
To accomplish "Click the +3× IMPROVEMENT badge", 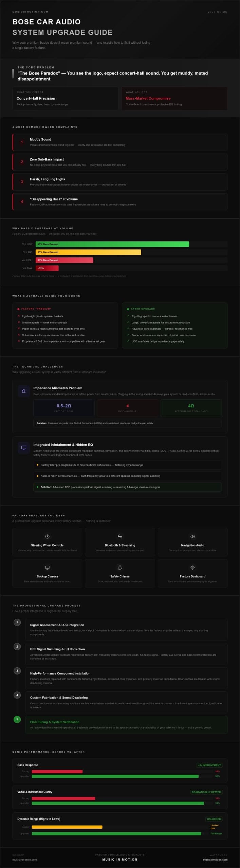I will click(x=209, y=765).
